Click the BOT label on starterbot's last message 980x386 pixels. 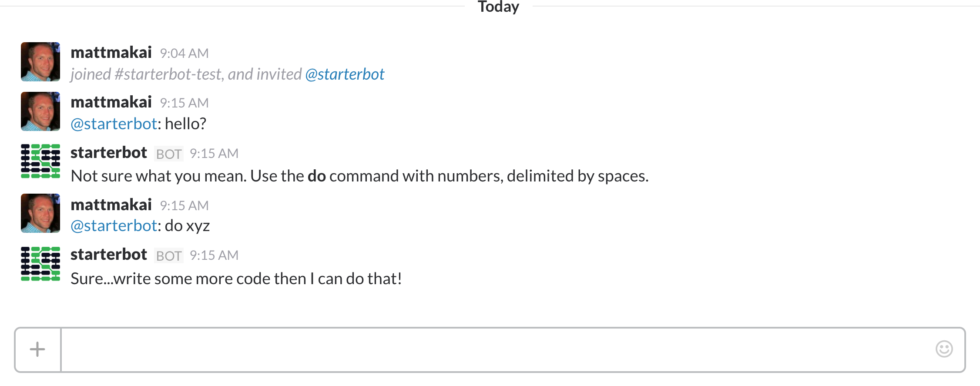tap(168, 256)
